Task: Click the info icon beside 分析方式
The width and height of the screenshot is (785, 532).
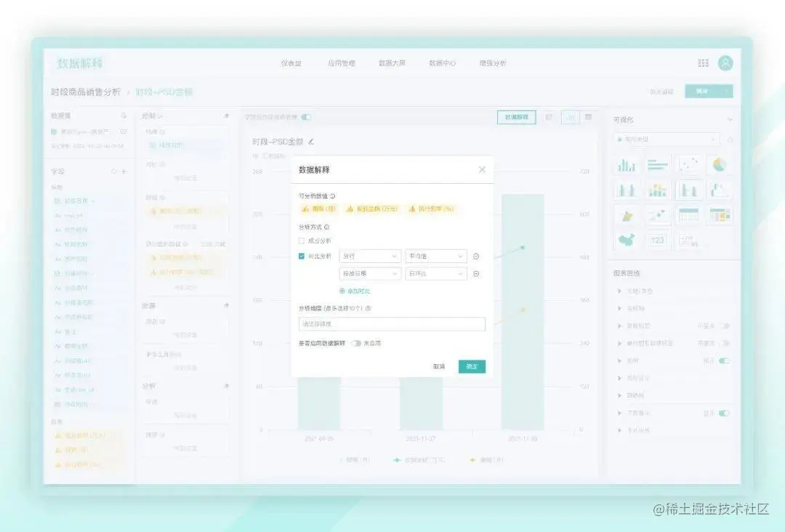Action: point(326,227)
